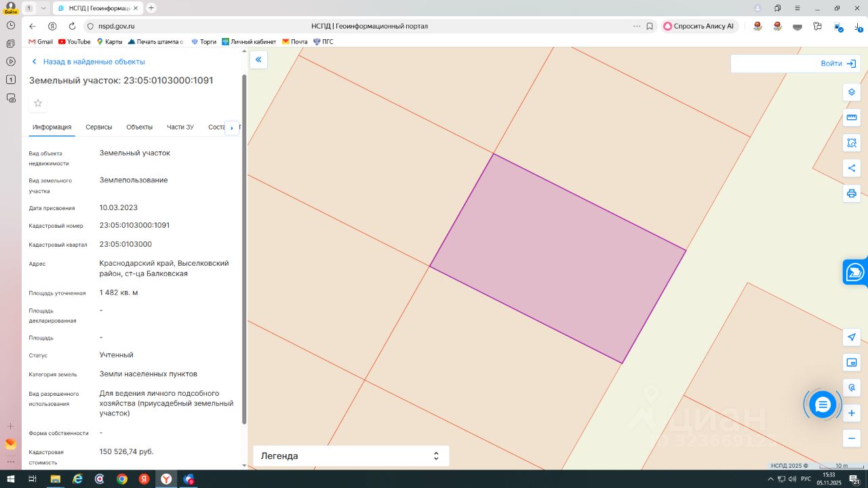Image resolution: width=868 pixels, height=488 pixels.
Task: Select area value 1 482 кв. м
Action: (x=119, y=293)
